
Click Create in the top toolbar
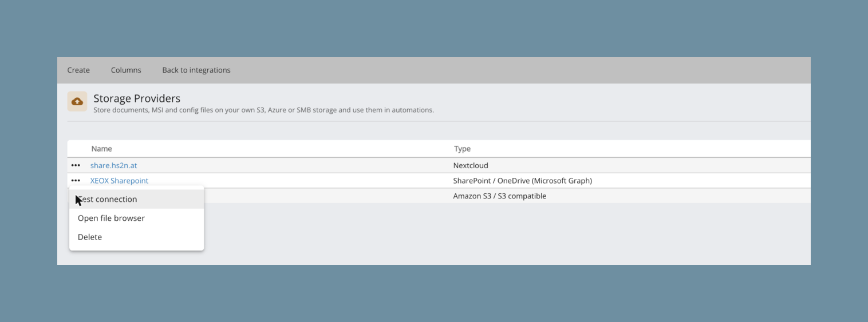(x=78, y=70)
